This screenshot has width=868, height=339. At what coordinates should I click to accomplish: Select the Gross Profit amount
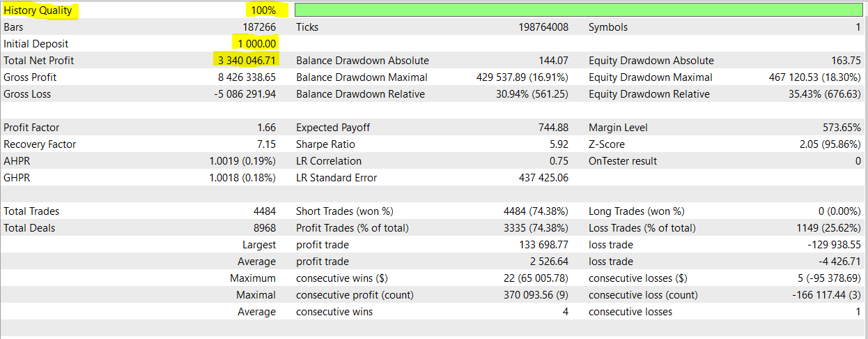(247, 77)
